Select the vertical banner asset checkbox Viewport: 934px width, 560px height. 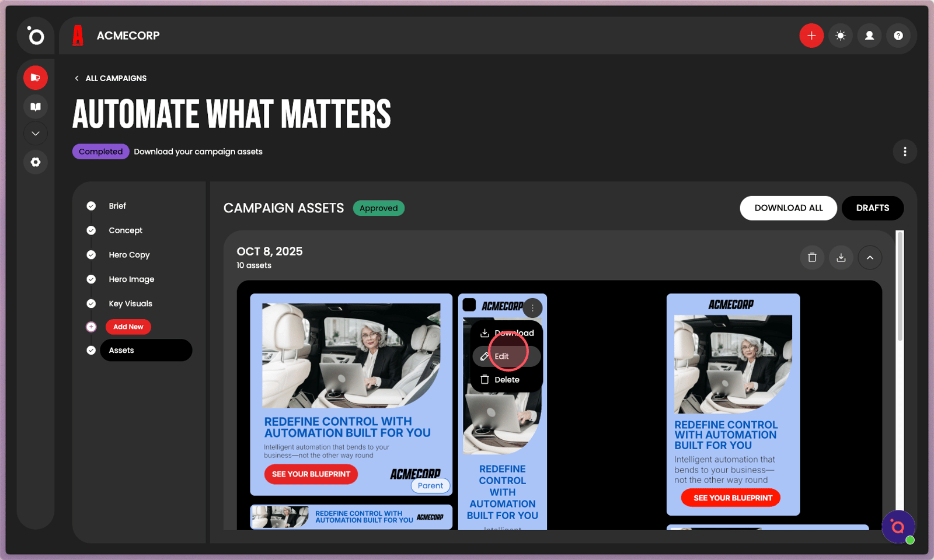[469, 305]
